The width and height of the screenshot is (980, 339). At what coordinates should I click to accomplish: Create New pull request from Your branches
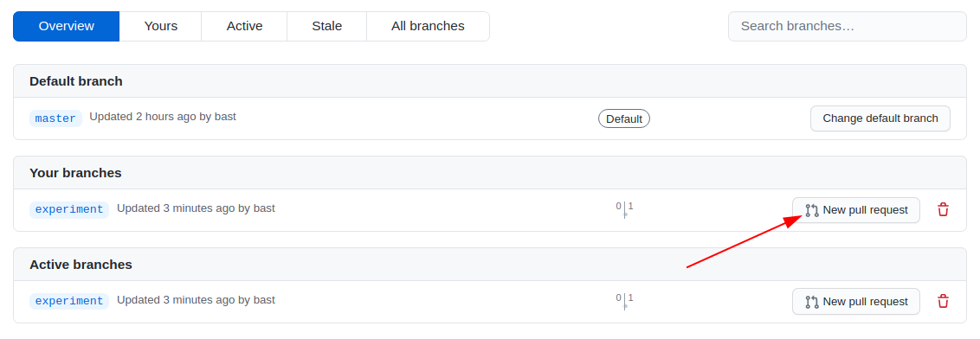coord(855,210)
